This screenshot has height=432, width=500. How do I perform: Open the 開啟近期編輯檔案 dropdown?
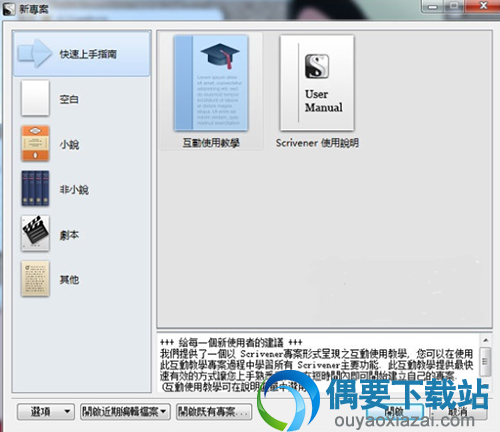125,412
